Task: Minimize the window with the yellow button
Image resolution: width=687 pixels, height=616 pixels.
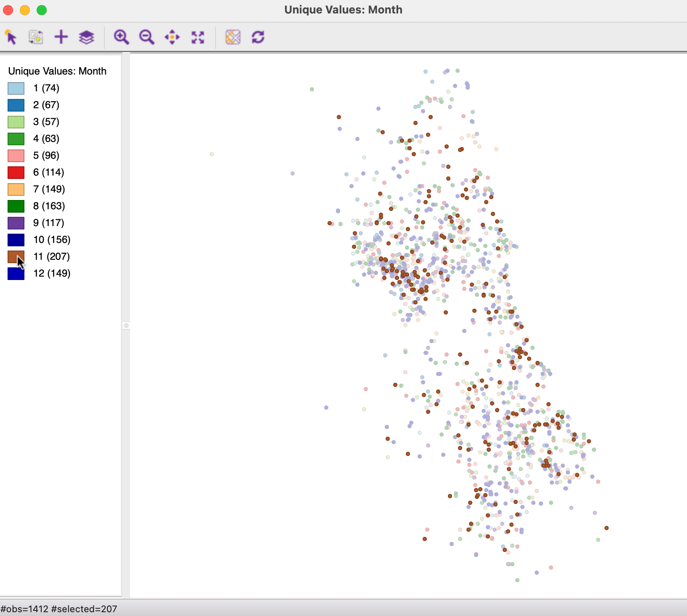Action: (25, 10)
